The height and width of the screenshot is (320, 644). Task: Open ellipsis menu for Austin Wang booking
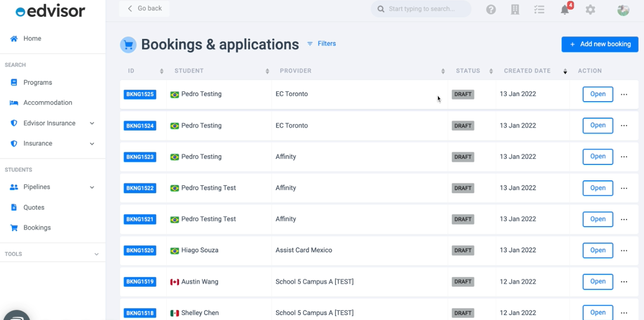624,282
